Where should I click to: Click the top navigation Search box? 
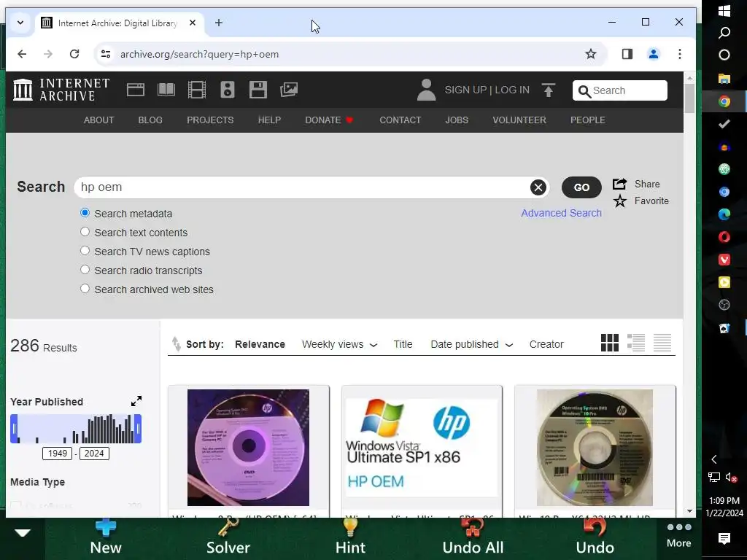coord(620,90)
